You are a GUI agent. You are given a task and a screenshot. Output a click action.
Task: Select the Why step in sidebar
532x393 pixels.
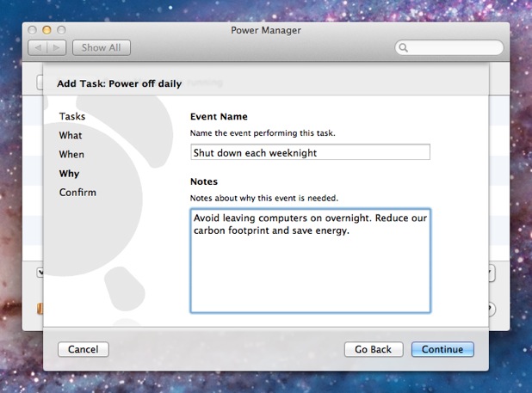coord(69,174)
